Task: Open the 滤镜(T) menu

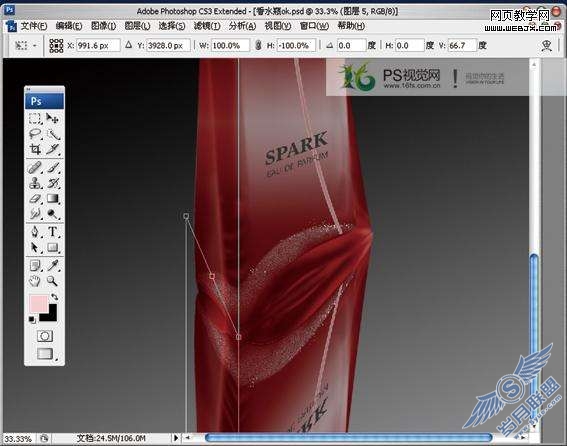Action: [207, 26]
